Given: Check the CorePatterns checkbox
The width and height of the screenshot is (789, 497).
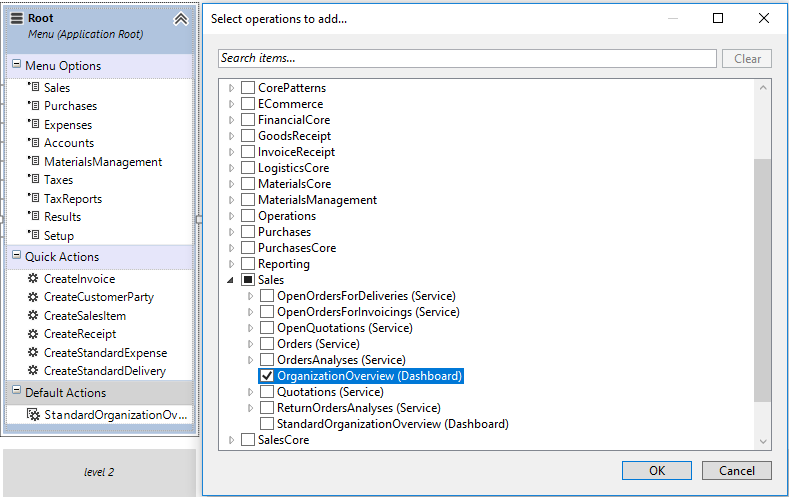Looking at the screenshot, I should pos(248,88).
